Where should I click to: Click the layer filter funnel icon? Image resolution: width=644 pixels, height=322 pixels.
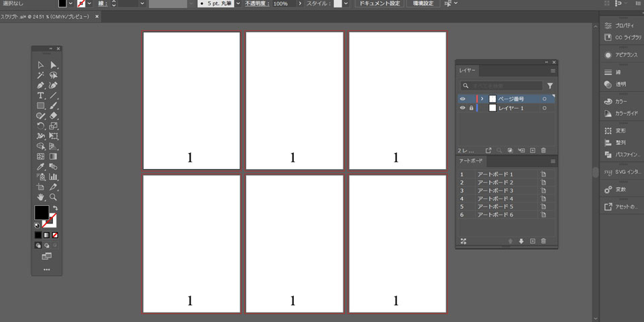pos(550,86)
